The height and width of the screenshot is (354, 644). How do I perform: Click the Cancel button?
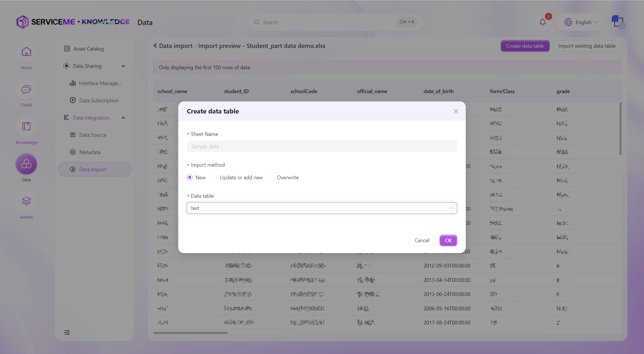pyautogui.click(x=422, y=241)
